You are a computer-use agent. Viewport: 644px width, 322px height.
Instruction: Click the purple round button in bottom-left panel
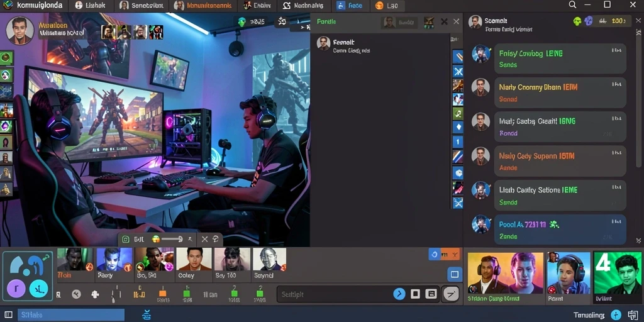click(x=16, y=289)
